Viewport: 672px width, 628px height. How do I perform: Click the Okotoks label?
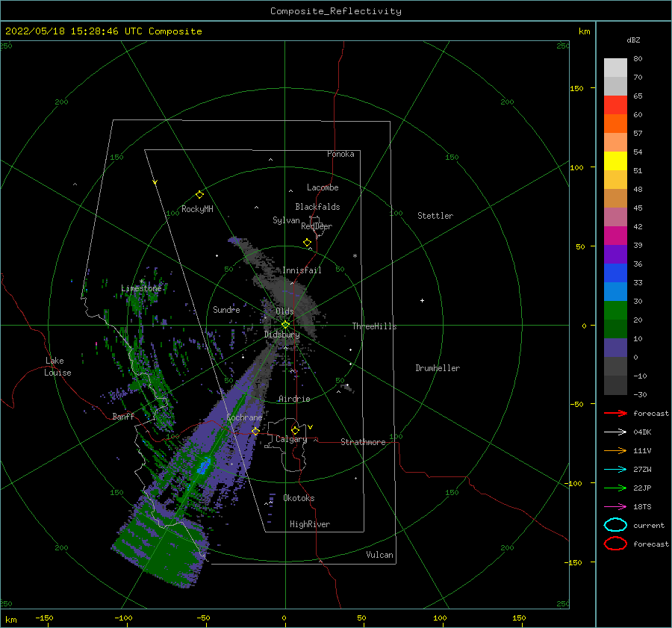tap(299, 498)
